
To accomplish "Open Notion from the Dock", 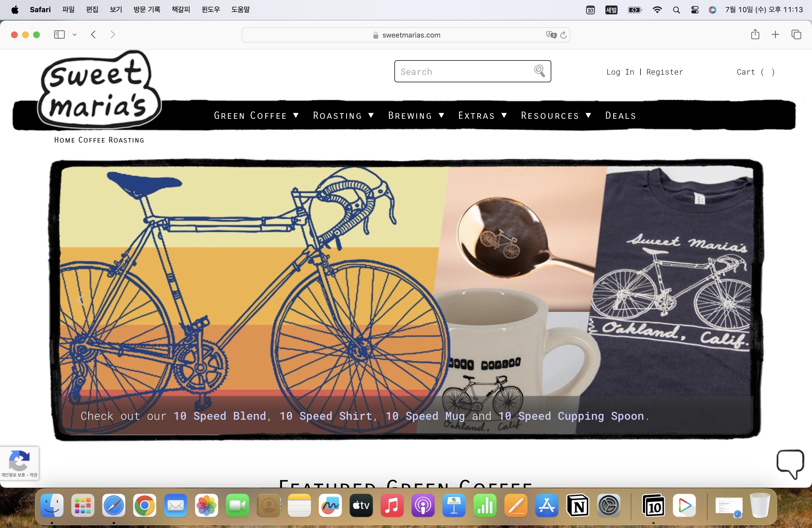I will click(578, 505).
